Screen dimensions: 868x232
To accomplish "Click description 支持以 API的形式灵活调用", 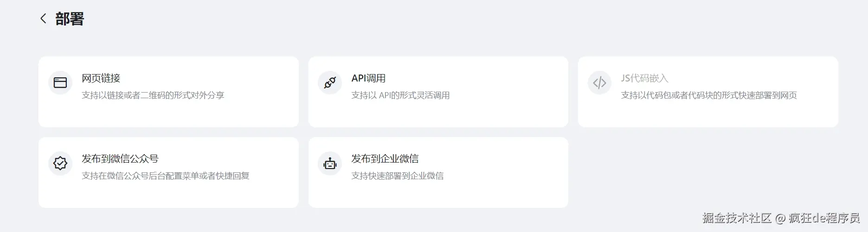I will tap(400, 95).
